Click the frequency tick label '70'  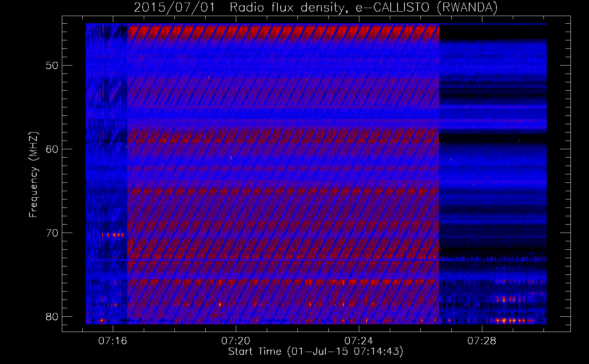pyautogui.click(x=52, y=233)
